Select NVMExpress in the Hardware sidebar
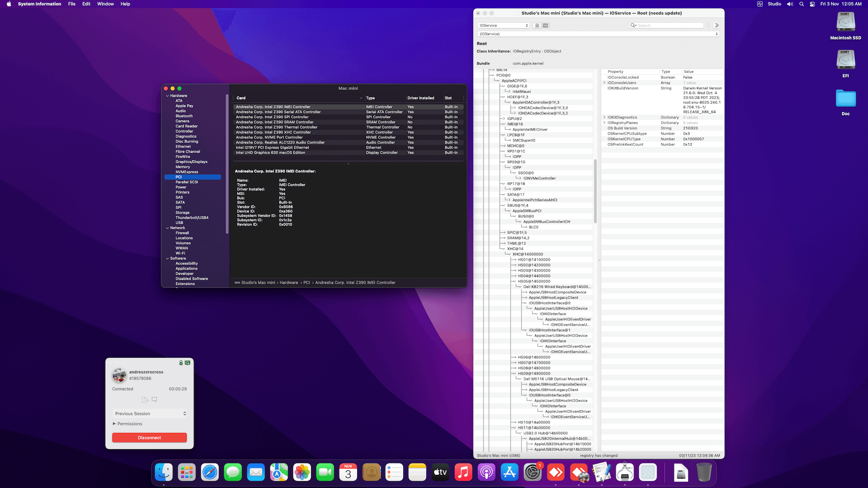 point(187,172)
